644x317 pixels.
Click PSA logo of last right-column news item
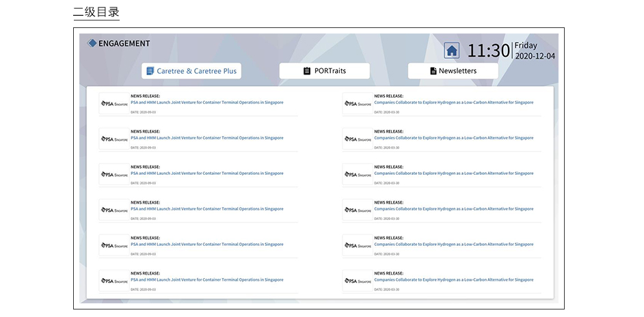[x=358, y=281]
